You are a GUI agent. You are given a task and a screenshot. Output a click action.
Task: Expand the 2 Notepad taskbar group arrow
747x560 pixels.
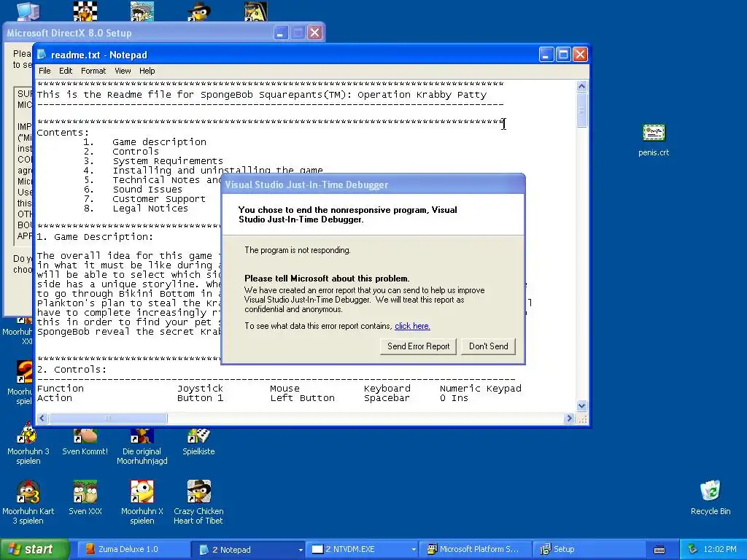pos(300,550)
